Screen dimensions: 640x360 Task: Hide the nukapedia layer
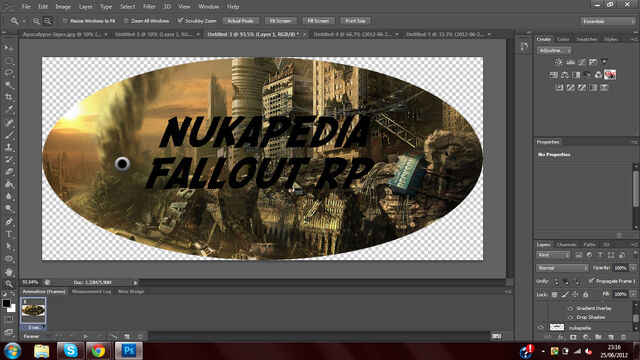(x=541, y=327)
